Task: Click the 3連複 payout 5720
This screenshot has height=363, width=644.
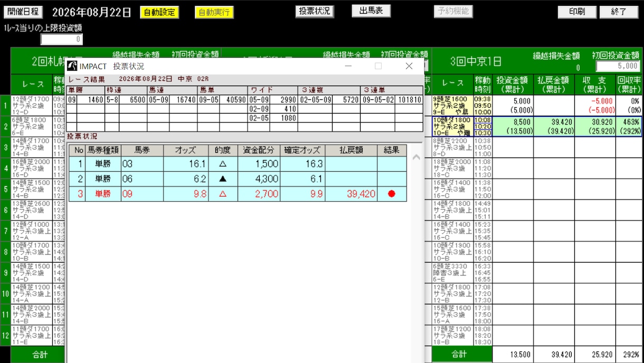Action: coord(346,99)
